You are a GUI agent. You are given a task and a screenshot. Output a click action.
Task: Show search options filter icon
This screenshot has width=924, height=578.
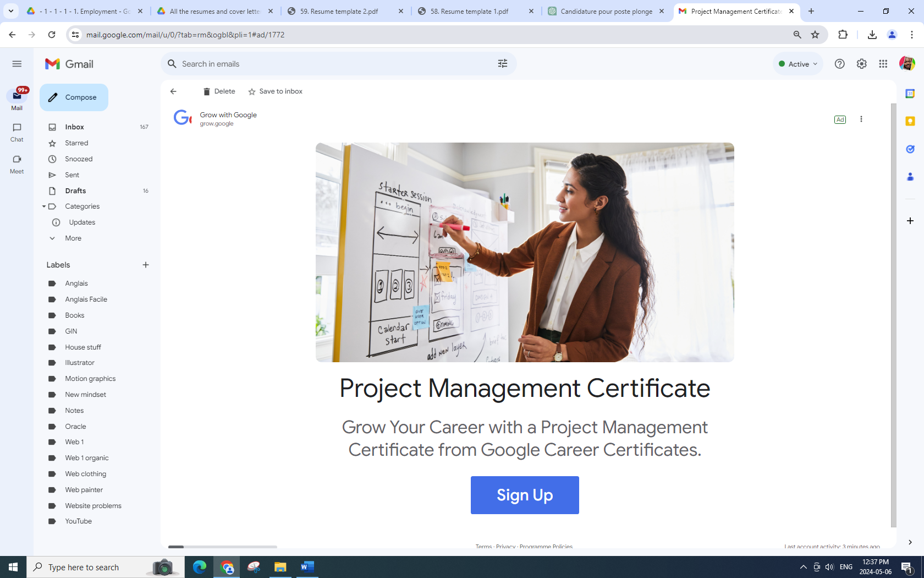[x=502, y=64]
